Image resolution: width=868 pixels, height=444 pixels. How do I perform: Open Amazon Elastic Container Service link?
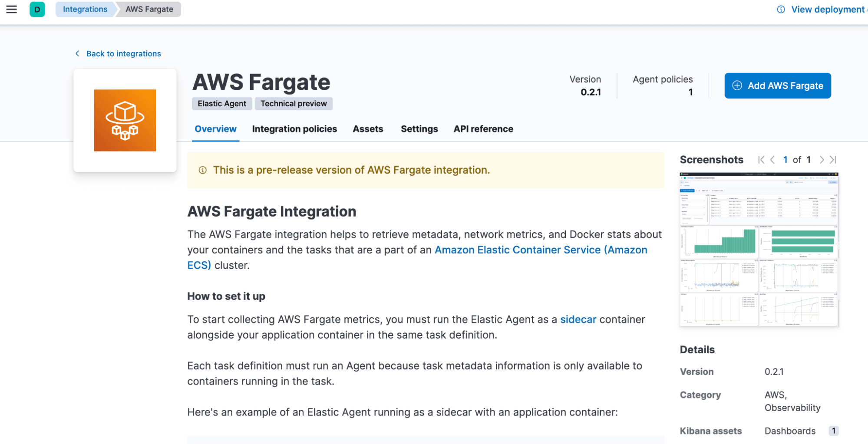[x=541, y=250]
